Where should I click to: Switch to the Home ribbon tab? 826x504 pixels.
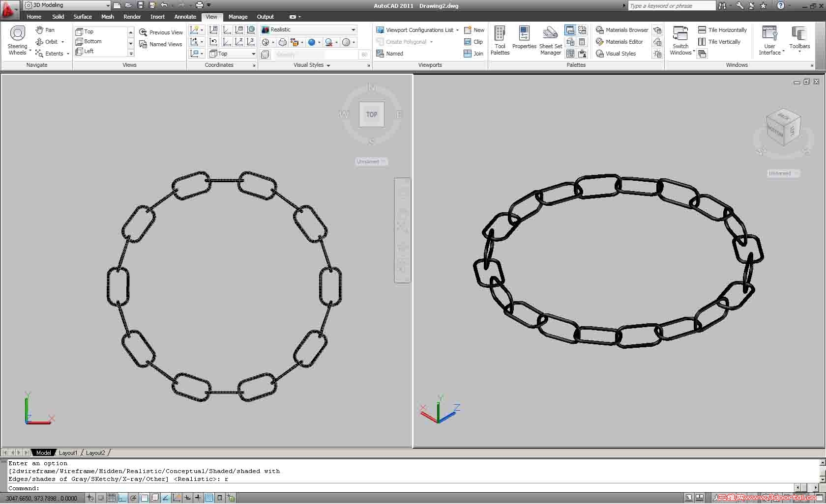34,17
